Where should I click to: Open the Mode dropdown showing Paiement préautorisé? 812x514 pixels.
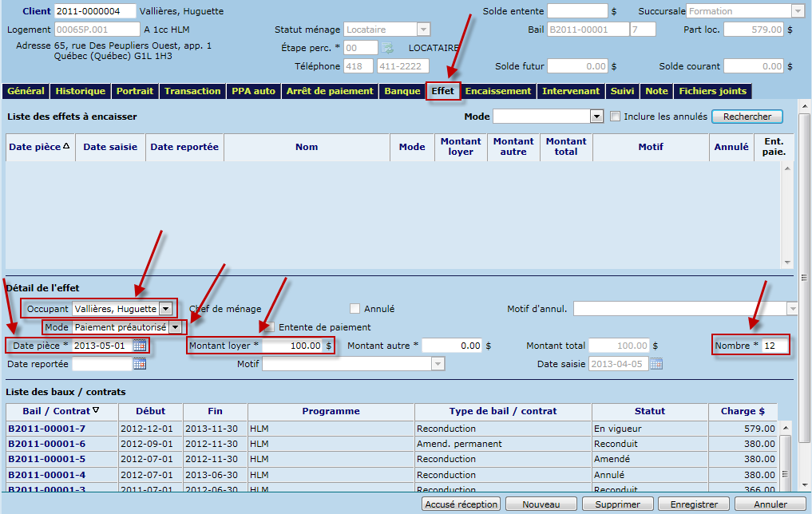[x=175, y=327]
